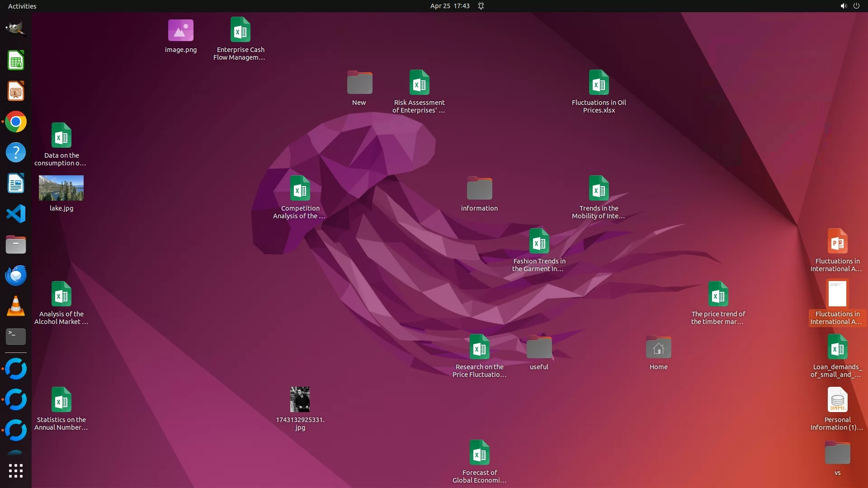Select the lake.jpg thumbnail
This screenshot has height=488, width=868.
pyautogui.click(x=61, y=188)
